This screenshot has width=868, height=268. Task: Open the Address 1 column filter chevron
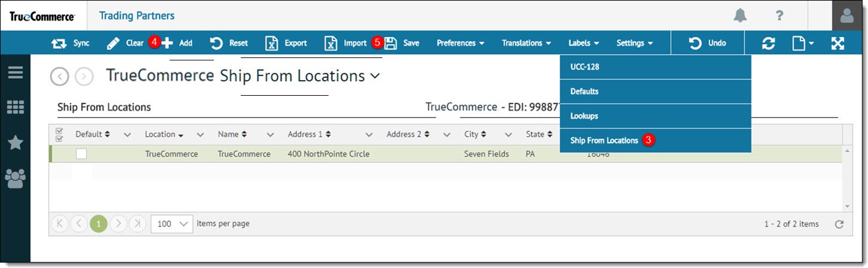click(369, 135)
